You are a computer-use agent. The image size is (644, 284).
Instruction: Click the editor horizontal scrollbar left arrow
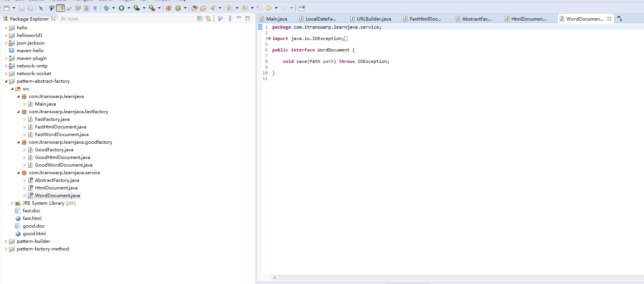[275, 278]
